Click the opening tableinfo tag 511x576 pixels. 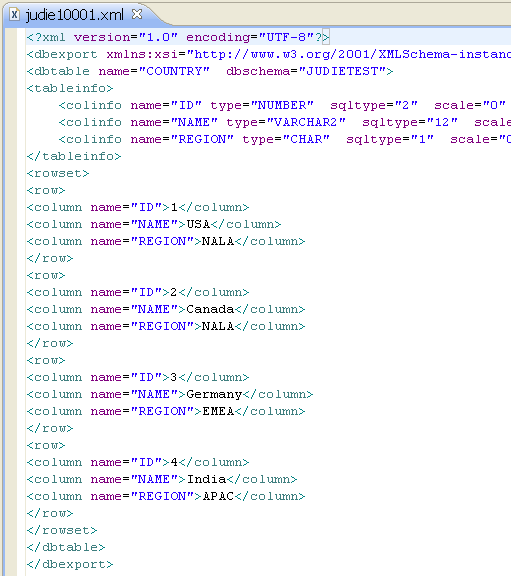tap(70, 89)
